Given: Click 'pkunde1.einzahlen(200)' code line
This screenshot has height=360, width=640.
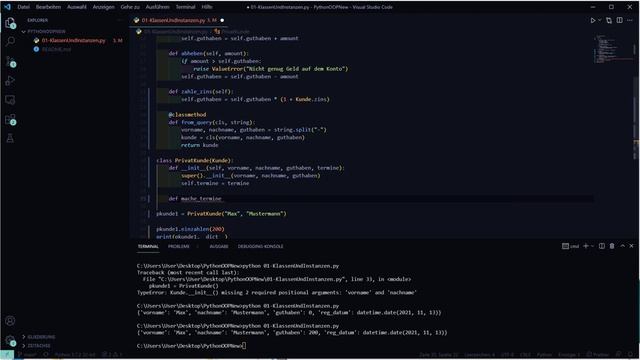Looking at the screenshot, I should (x=190, y=229).
